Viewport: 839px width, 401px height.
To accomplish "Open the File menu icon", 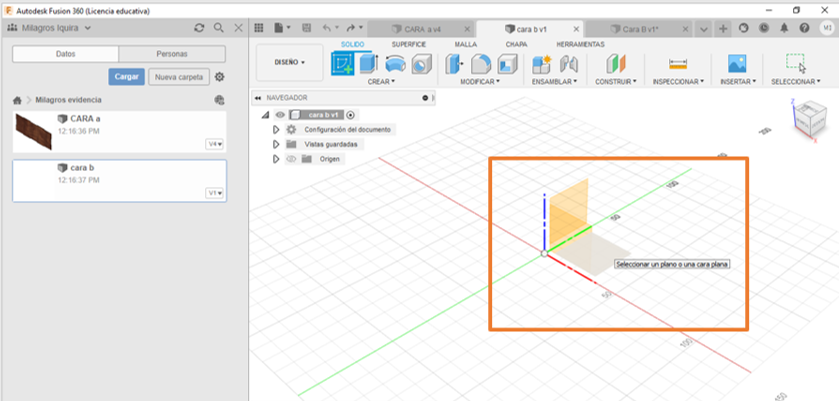I will pos(282,28).
